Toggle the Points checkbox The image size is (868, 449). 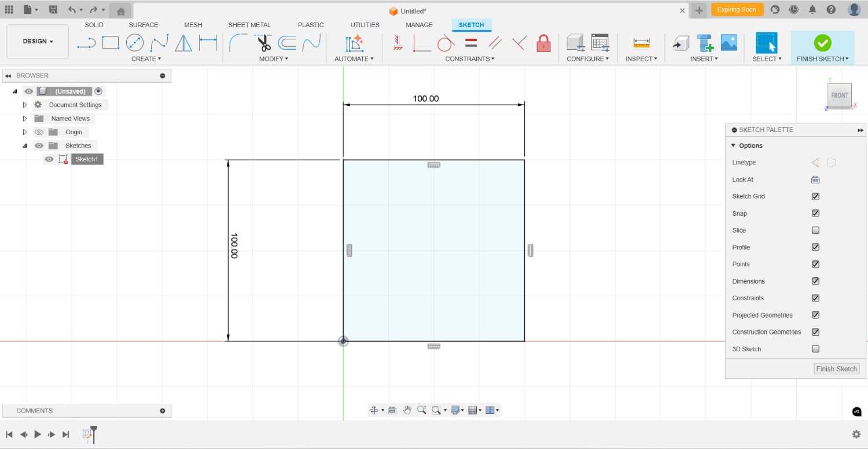[815, 264]
